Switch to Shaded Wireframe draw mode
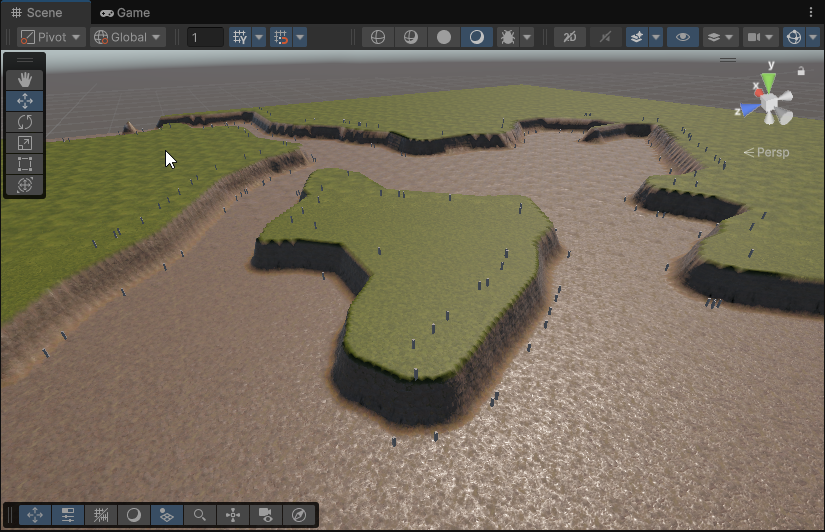The width and height of the screenshot is (825, 532). pyautogui.click(x=410, y=37)
